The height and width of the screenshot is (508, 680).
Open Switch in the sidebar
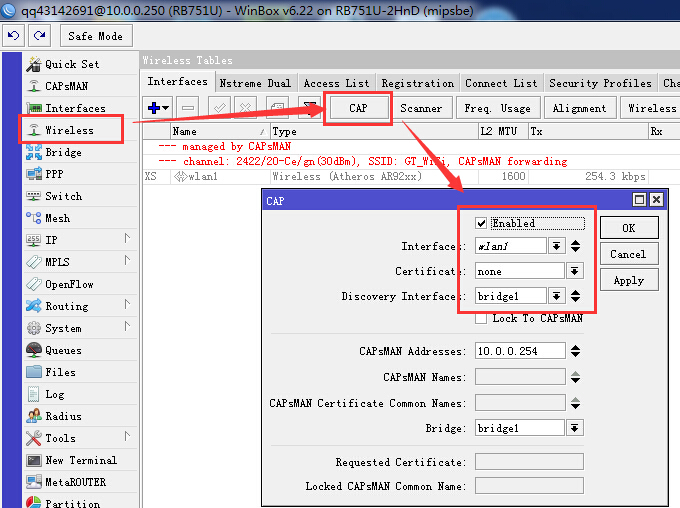pyautogui.click(x=80, y=196)
